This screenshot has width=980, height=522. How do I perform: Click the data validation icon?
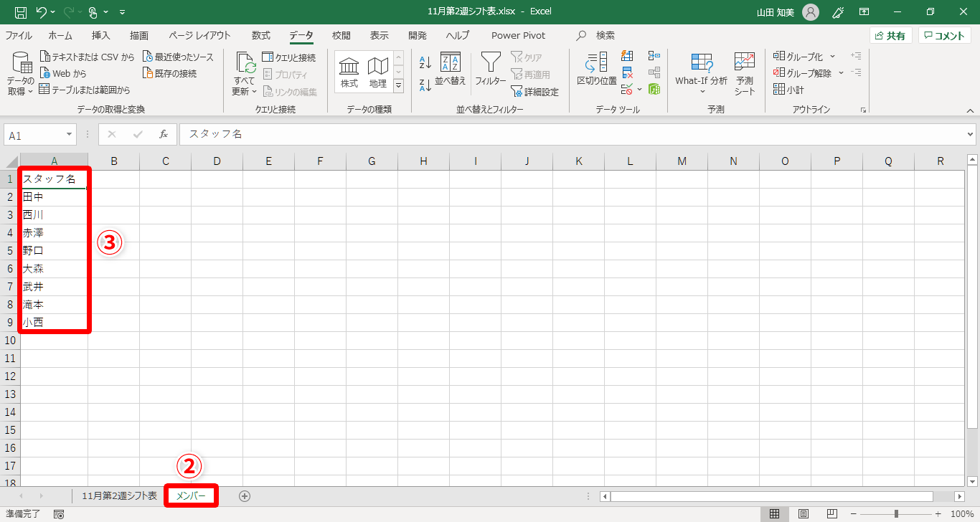pos(626,90)
